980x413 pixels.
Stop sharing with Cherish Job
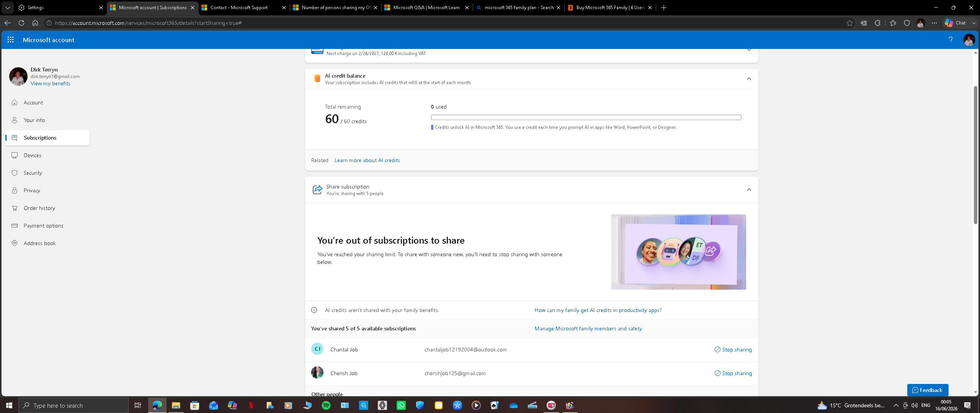733,373
